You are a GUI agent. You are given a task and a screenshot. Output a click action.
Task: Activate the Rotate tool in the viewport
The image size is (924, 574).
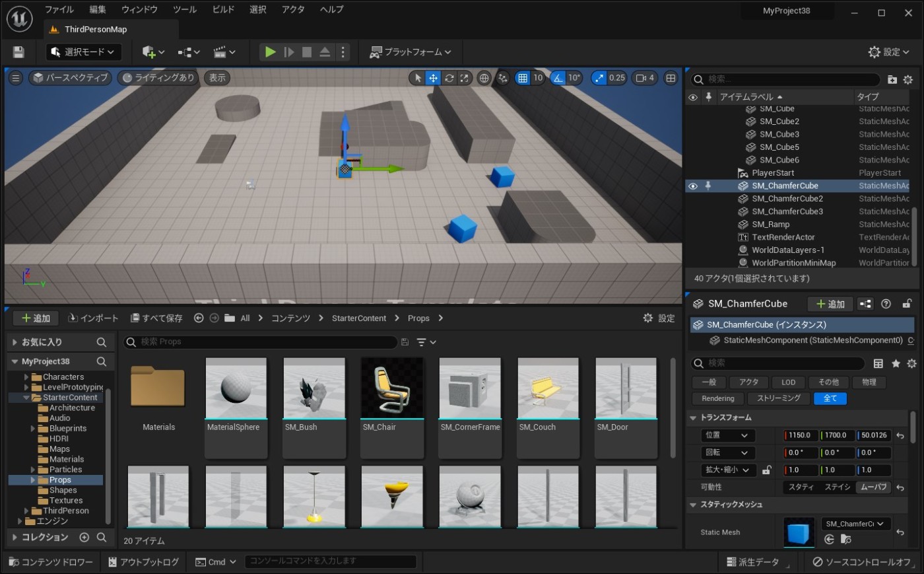449,78
